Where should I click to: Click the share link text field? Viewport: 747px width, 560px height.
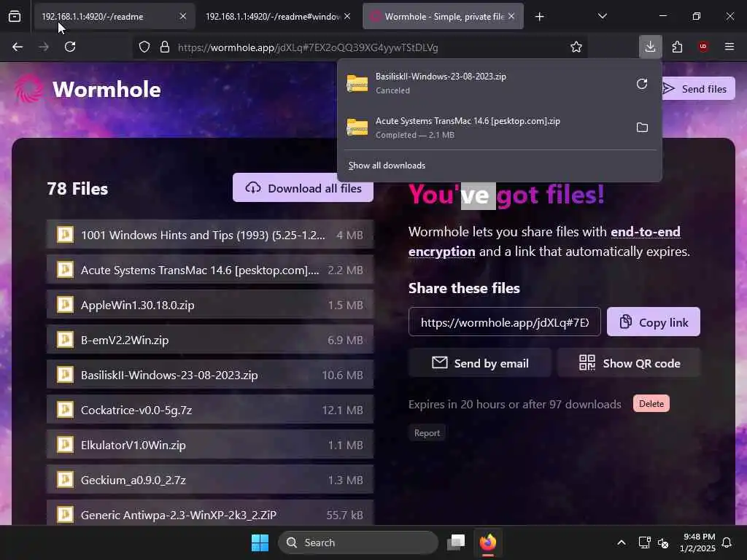(x=505, y=322)
